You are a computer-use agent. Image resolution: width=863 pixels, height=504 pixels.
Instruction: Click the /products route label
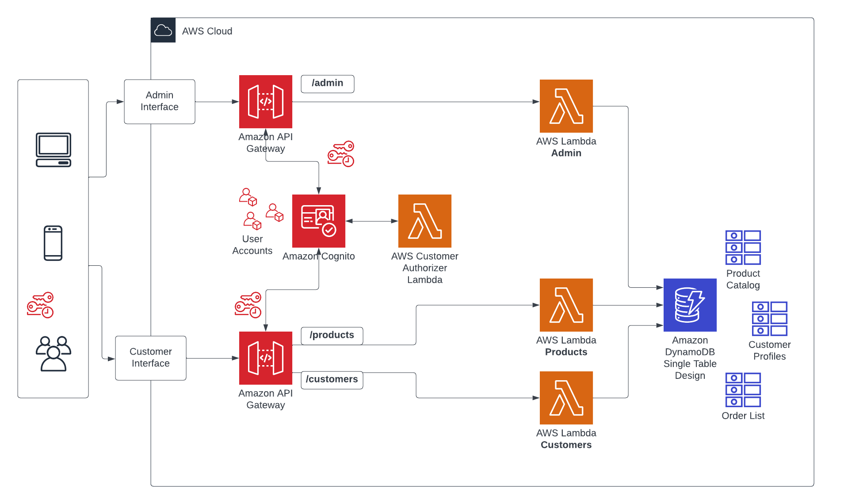332,336
